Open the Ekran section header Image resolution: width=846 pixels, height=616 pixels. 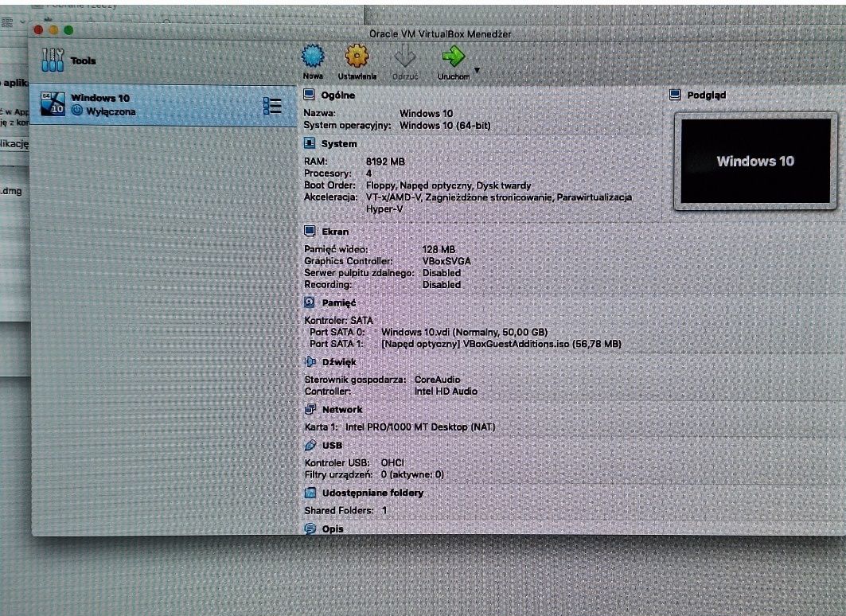335,232
